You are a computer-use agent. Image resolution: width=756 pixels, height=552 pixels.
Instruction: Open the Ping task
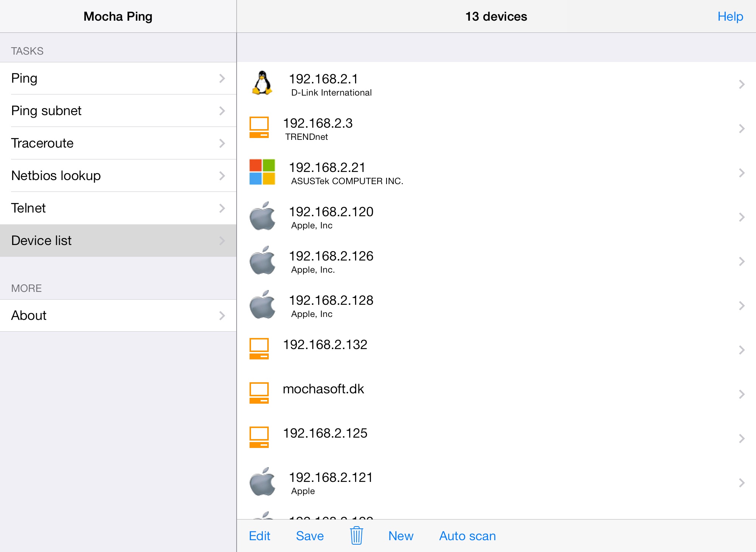[x=118, y=78]
